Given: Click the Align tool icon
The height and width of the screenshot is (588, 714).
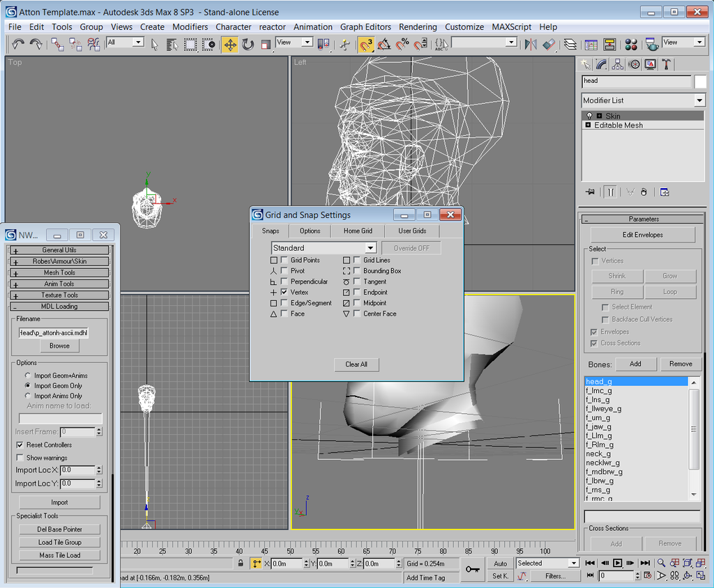Looking at the screenshot, I should 549,45.
